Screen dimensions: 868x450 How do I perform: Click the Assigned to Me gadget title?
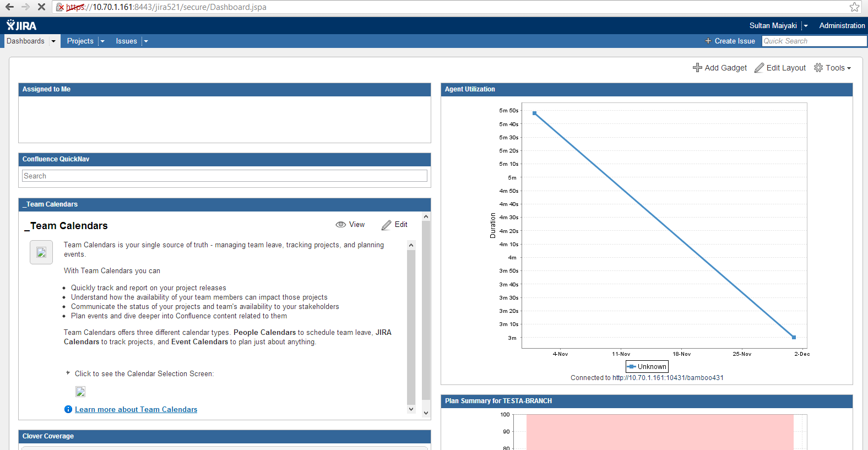coord(46,89)
